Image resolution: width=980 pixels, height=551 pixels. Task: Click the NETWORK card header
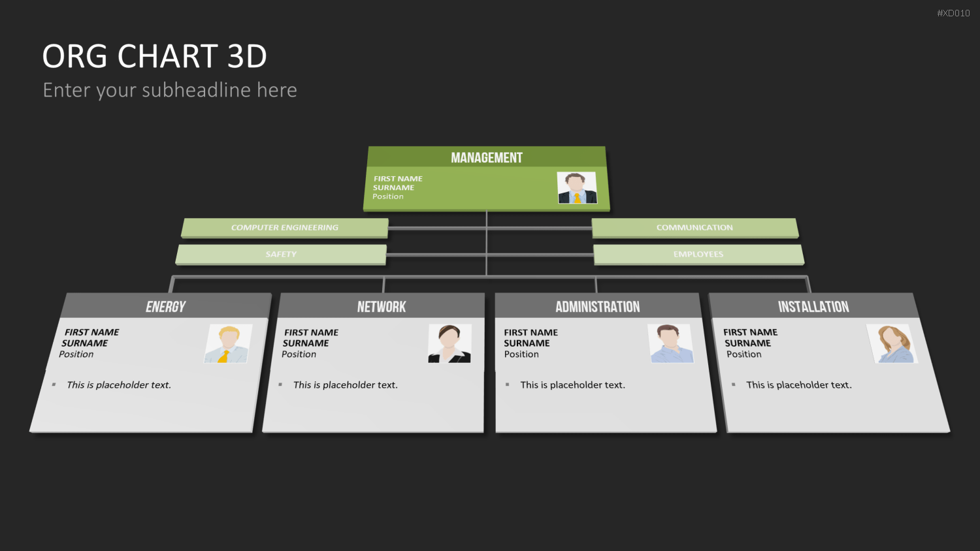point(382,306)
